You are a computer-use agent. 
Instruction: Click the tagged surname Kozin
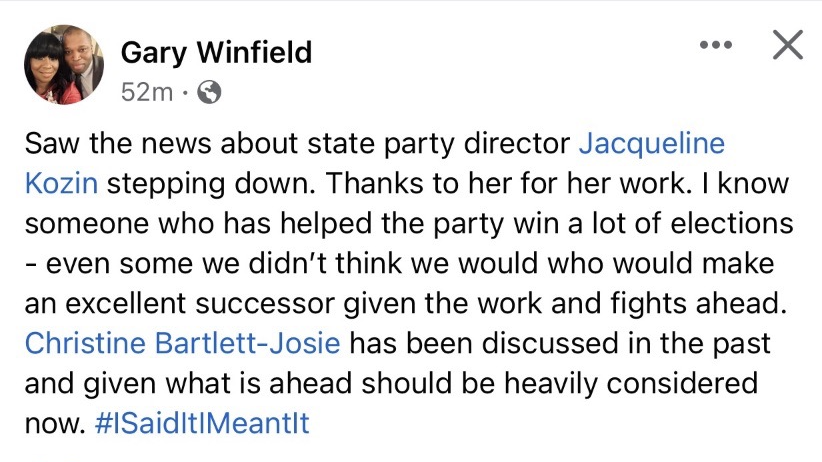(x=61, y=184)
